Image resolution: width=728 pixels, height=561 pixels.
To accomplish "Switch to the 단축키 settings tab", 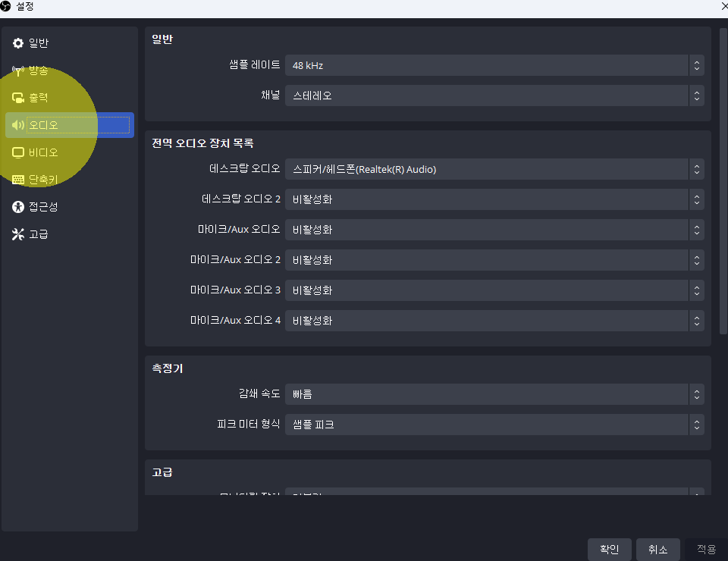I will tap(70, 180).
